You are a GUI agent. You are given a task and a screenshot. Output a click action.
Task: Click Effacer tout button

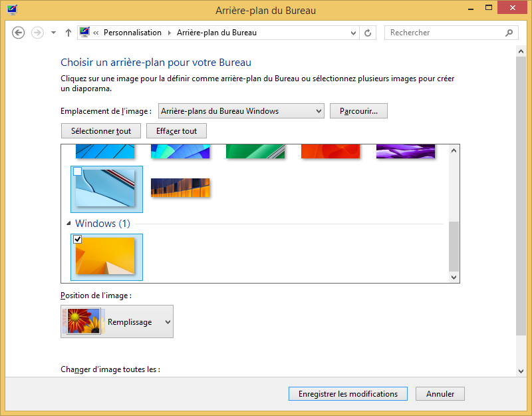click(176, 131)
